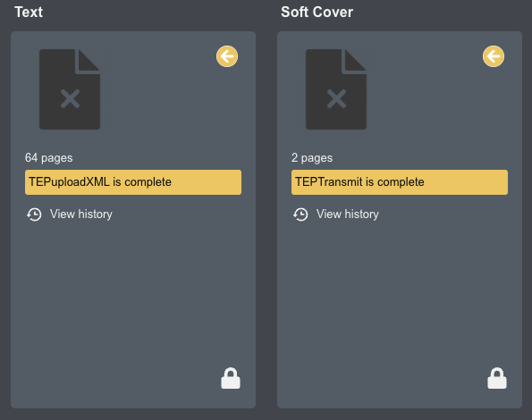Open View history link for Text
The height and width of the screenshot is (420, 532).
81,214
